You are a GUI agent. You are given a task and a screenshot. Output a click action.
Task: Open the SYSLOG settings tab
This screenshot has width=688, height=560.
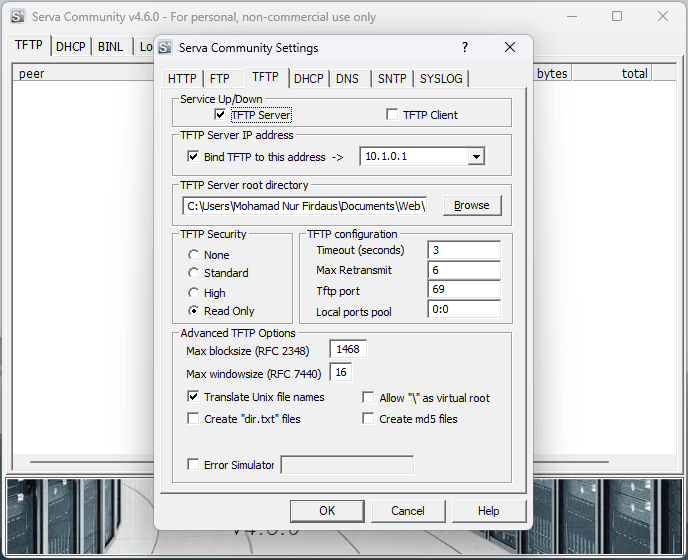441,79
